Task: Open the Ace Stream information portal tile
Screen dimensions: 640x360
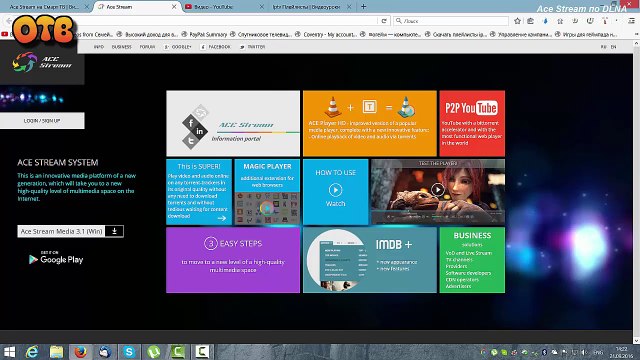Action: pyautogui.click(x=233, y=123)
